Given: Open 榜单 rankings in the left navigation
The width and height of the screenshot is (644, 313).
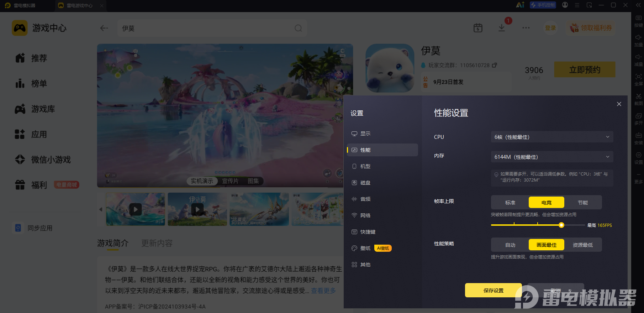Looking at the screenshot, I should coord(31,84).
